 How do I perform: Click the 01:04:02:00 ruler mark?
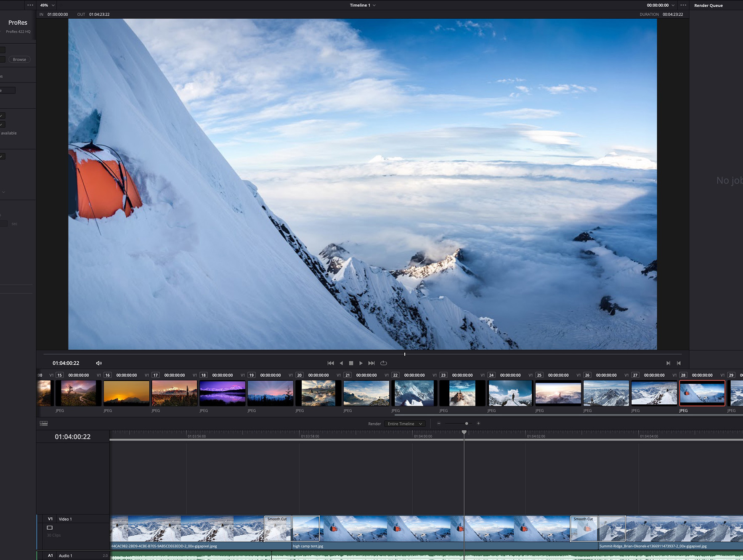[536, 436]
